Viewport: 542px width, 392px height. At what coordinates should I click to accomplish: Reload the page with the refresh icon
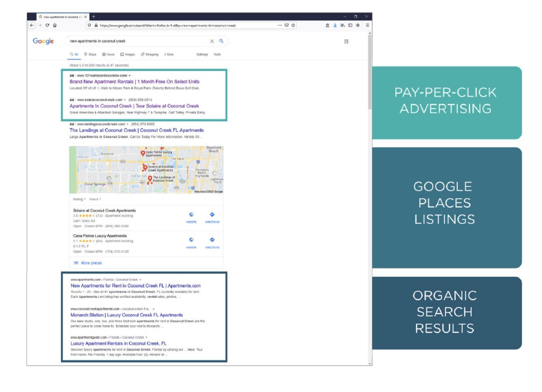click(47, 25)
